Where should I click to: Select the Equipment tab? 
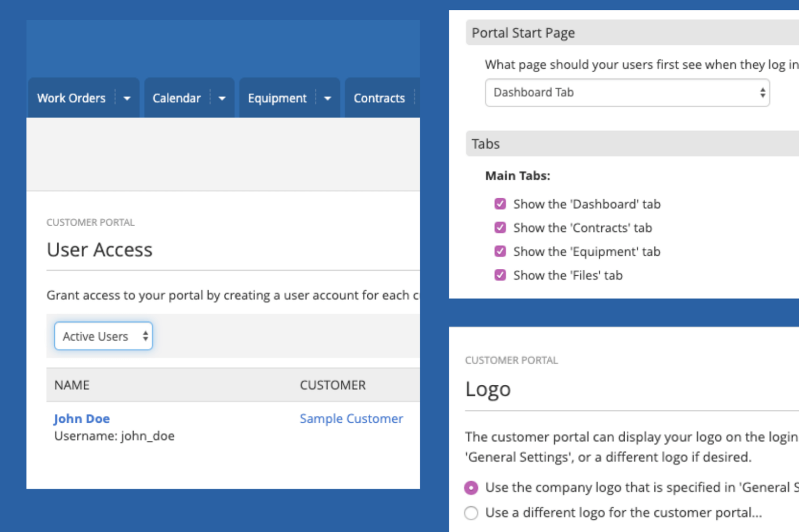click(277, 98)
